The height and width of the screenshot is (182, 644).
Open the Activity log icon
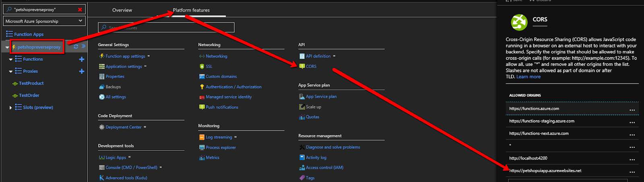(x=302, y=157)
